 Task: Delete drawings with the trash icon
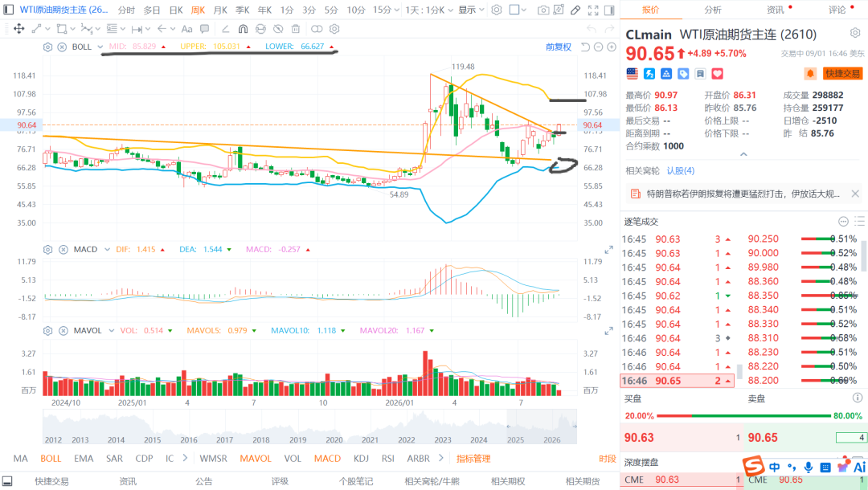click(x=296, y=29)
